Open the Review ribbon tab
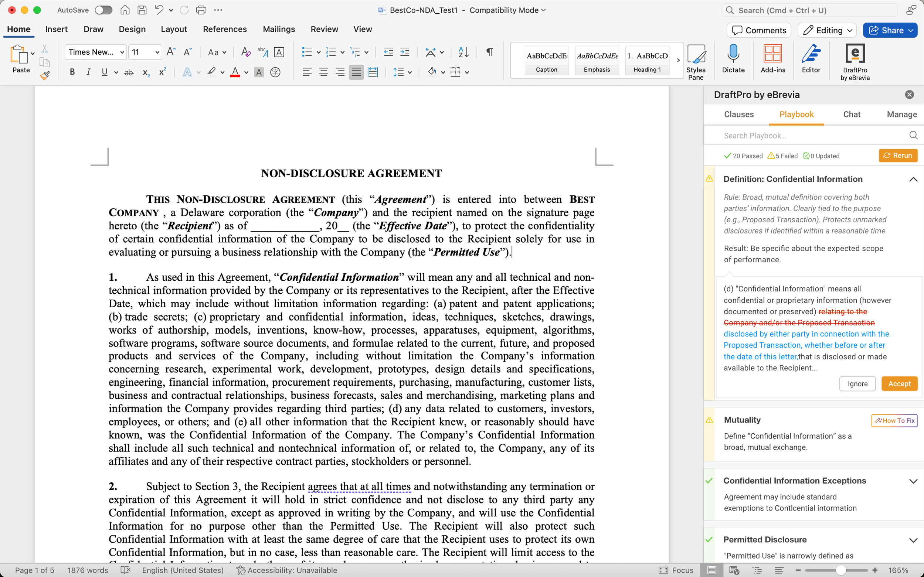This screenshot has height=577, width=924. click(x=324, y=29)
